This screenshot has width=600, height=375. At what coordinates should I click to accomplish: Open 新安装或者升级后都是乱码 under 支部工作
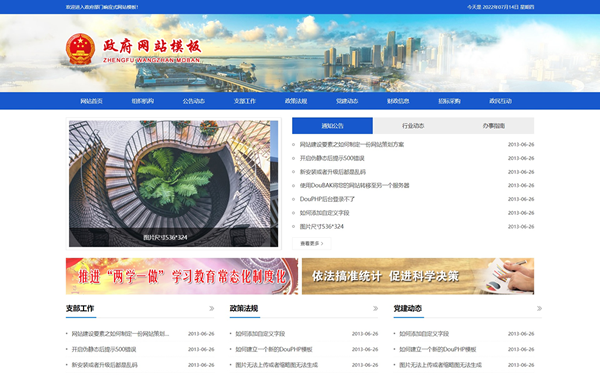click(x=104, y=365)
